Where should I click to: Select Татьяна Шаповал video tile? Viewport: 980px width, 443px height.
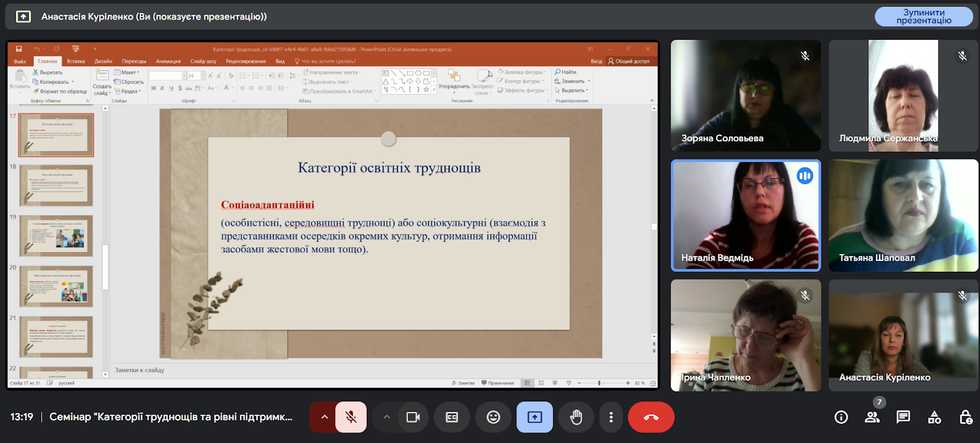click(x=903, y=215)
